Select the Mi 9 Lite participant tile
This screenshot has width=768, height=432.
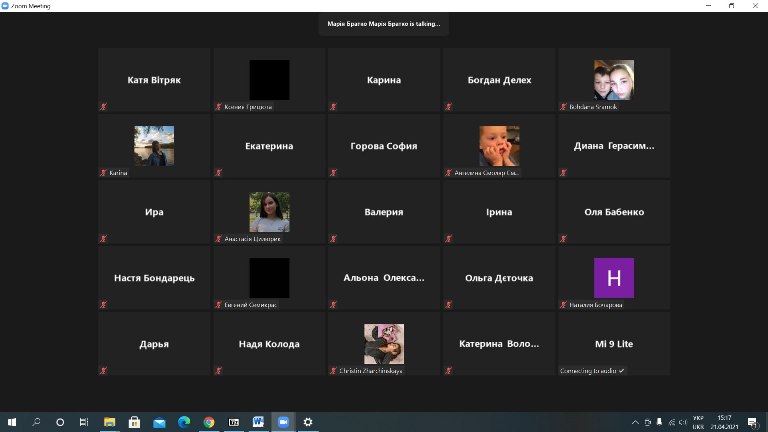point(614,344)
